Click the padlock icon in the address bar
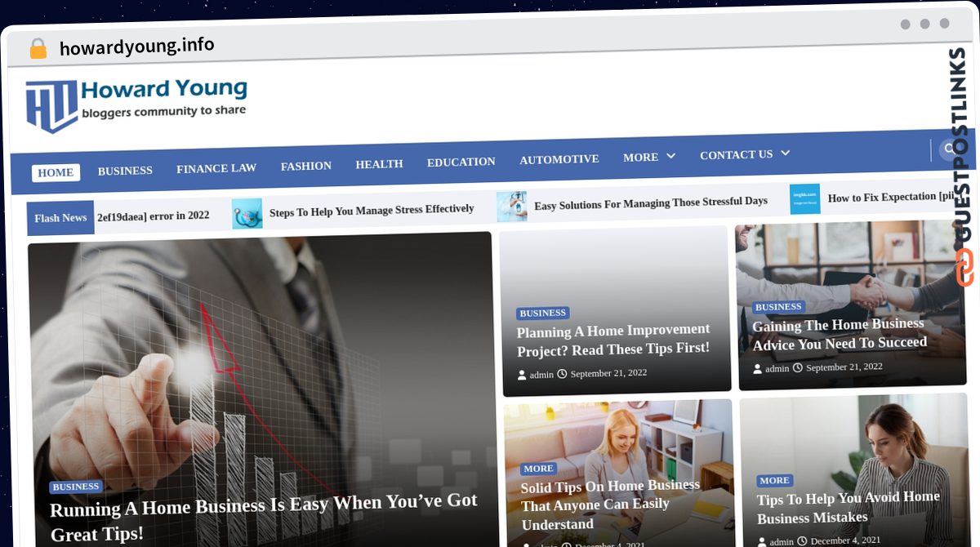 [38, 48]
